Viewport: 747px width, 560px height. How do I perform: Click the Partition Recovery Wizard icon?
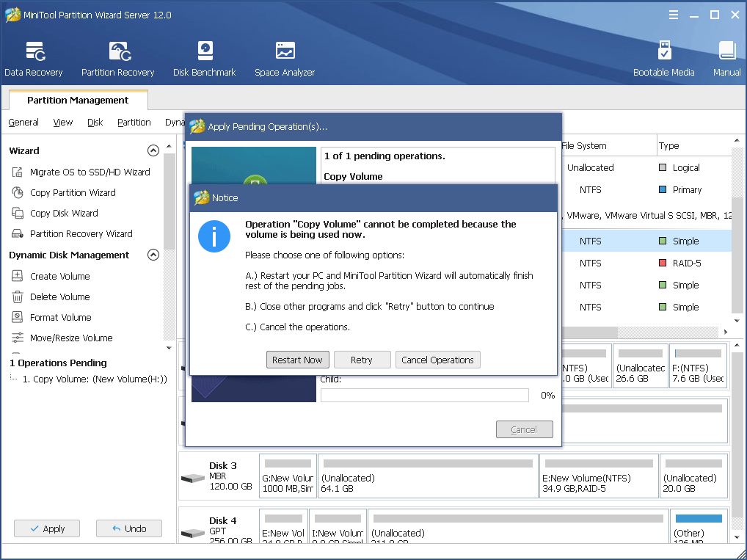tap(18, 233)
